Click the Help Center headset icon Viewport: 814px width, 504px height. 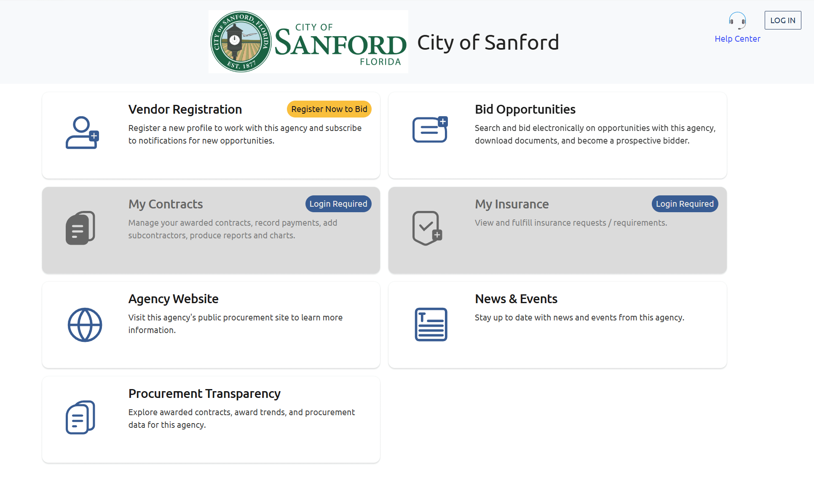737,20
